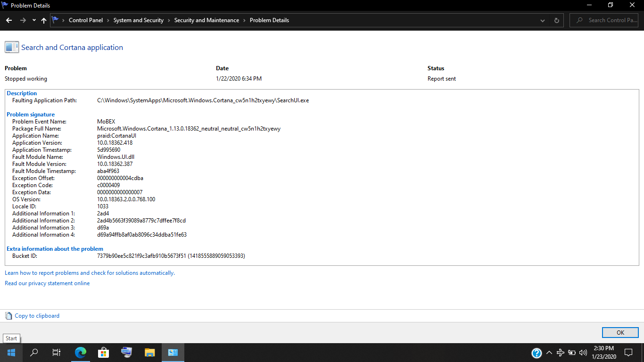Open the Action Center notifications icon
Viewport: 644px width, 362px height.
click(628, 352)
